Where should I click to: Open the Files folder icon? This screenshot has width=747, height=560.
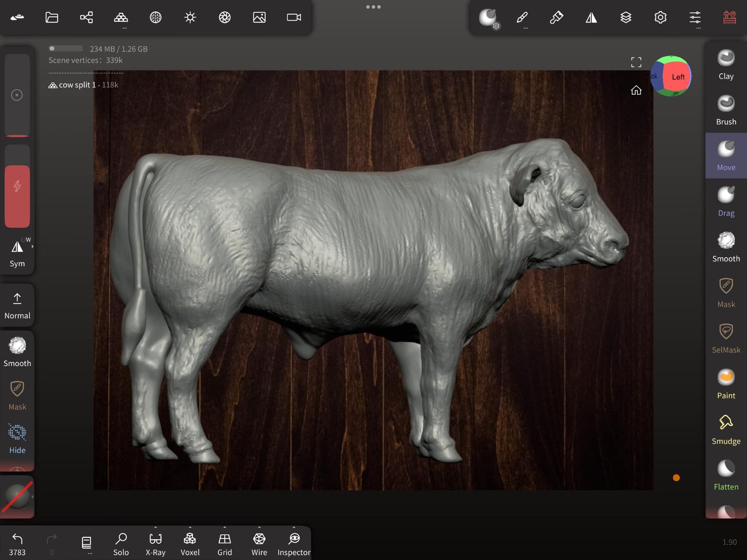pos(52,17)
